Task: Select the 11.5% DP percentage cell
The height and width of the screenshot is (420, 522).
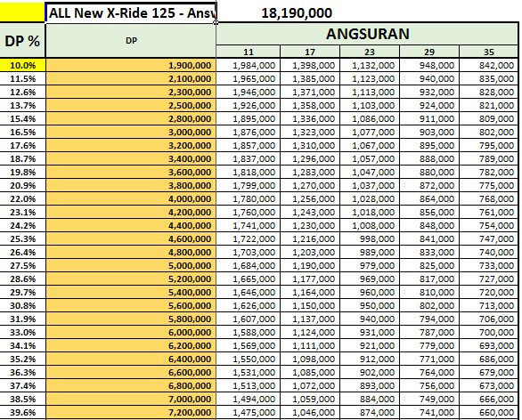Action: pyautogui.click(x=22, y=79)
